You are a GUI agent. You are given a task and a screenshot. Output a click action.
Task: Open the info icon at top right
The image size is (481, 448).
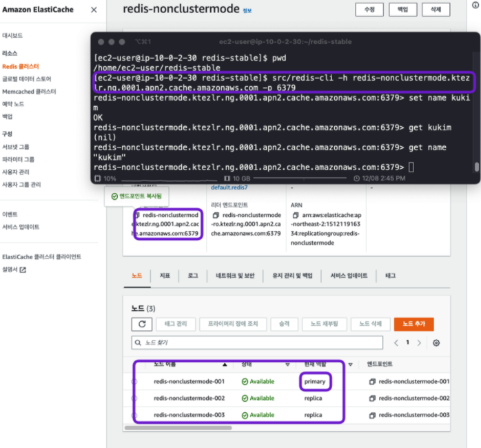475,6
